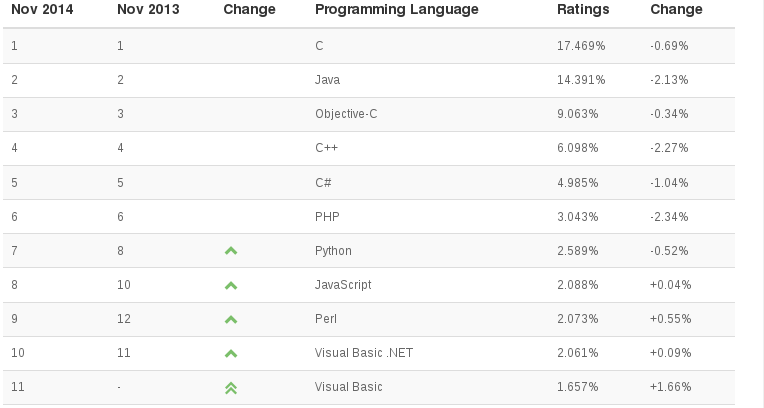Click the 2.088% rating value
Viewport: 764px width, 408px height.
[x=578, y=285]
